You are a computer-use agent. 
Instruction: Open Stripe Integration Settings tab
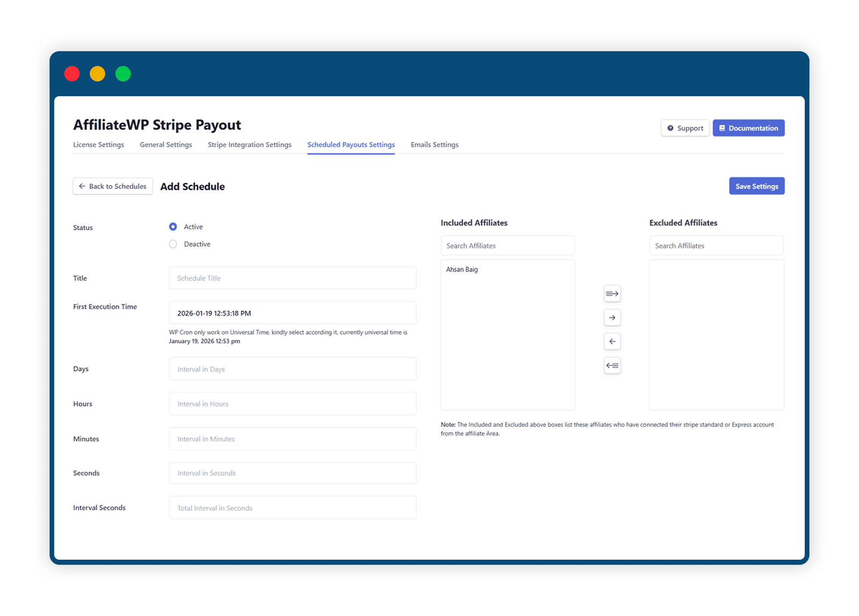point(250,145)
